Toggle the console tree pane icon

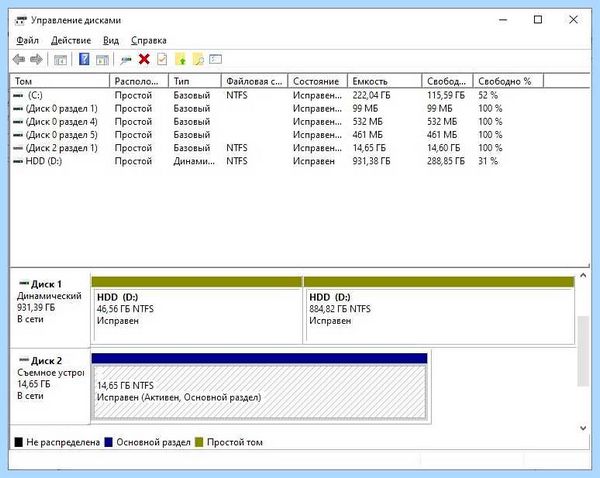pyautogui.click(x=60, y=60)
